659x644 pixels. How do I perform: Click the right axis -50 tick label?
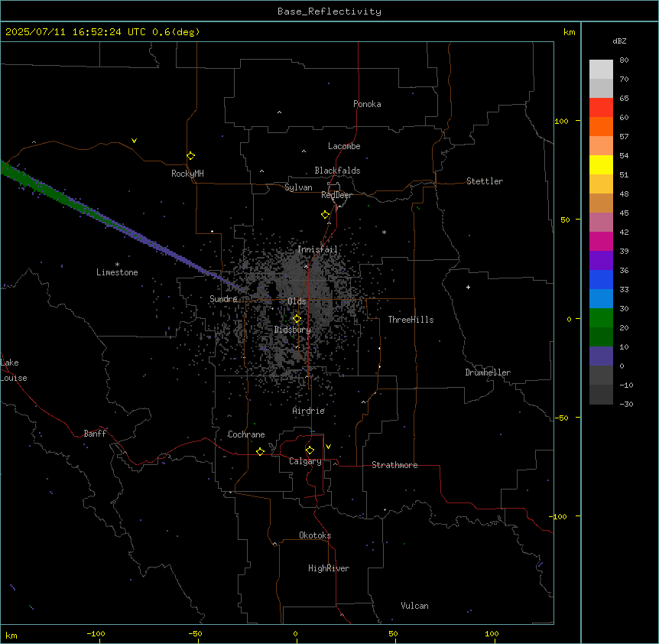561,418
